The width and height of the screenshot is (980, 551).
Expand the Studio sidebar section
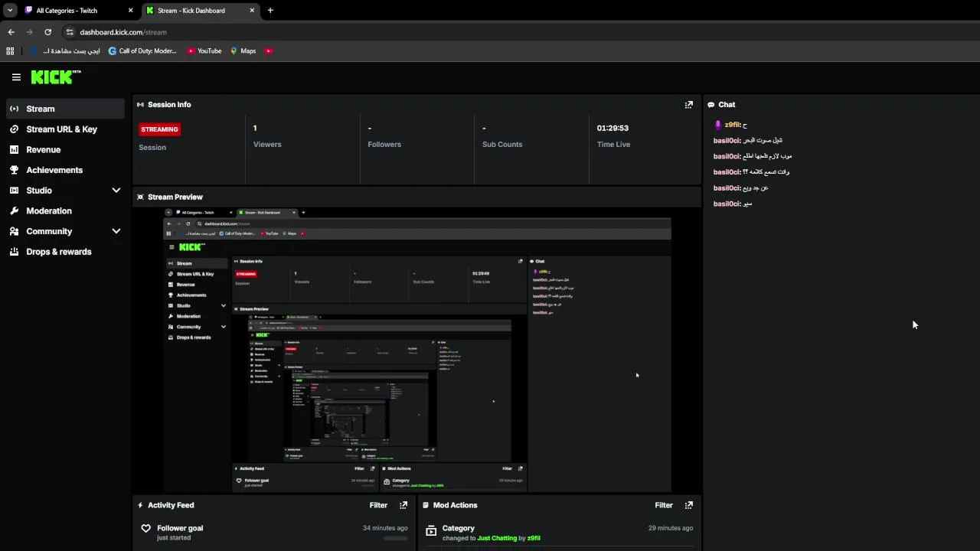click(x=116, y=191)
